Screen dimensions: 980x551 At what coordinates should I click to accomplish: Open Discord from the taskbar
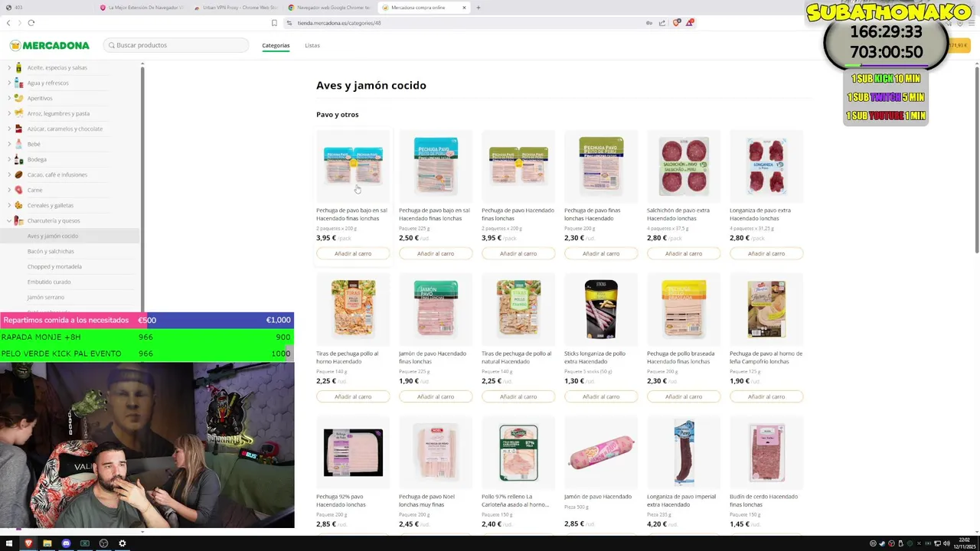click(x=66, y=543)
